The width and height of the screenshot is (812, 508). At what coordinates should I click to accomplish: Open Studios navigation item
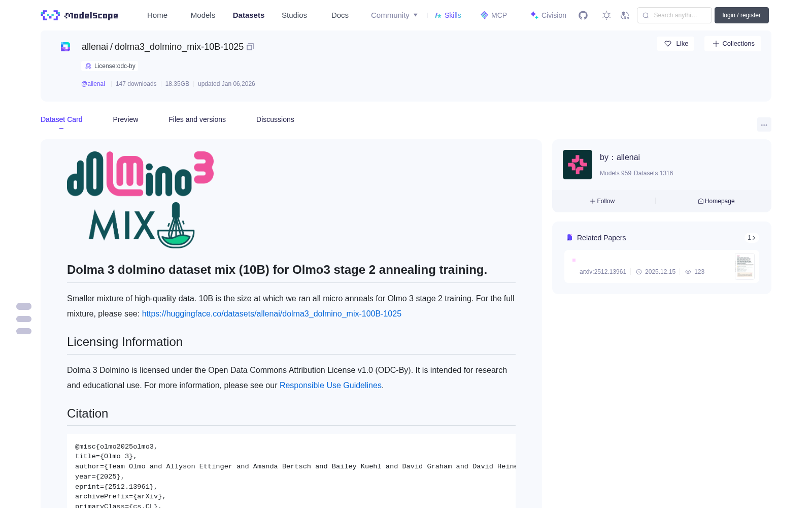pos(294,15)
